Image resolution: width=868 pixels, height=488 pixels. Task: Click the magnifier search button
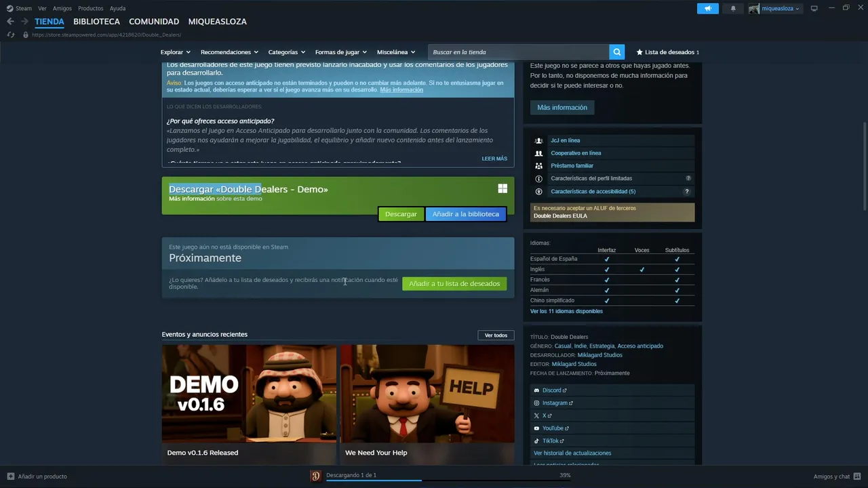pyautogui.click(x=616, y=52)
